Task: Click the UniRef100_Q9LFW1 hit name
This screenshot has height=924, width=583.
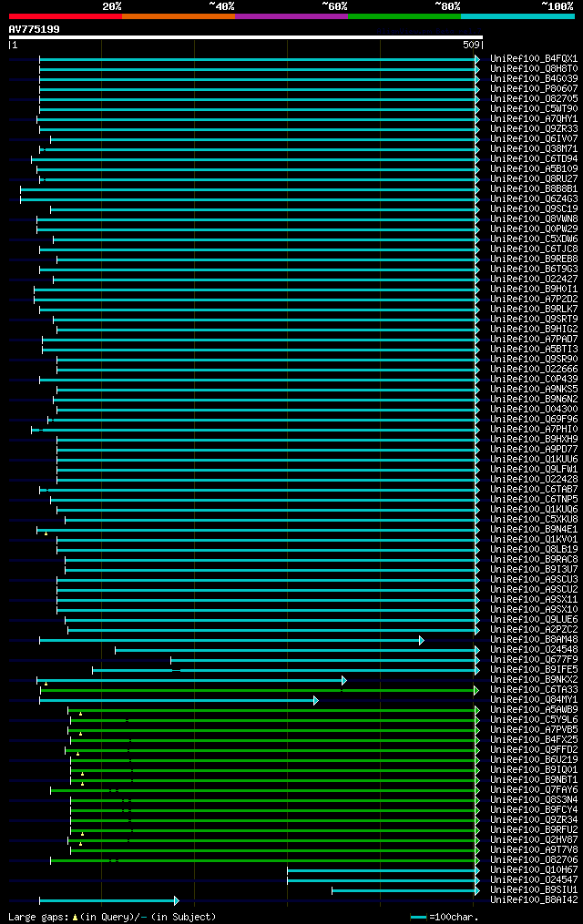Action: [x=534, y=470]
